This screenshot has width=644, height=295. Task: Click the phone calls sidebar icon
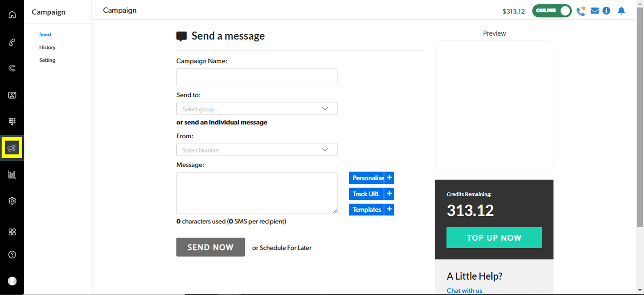[12, 42]
